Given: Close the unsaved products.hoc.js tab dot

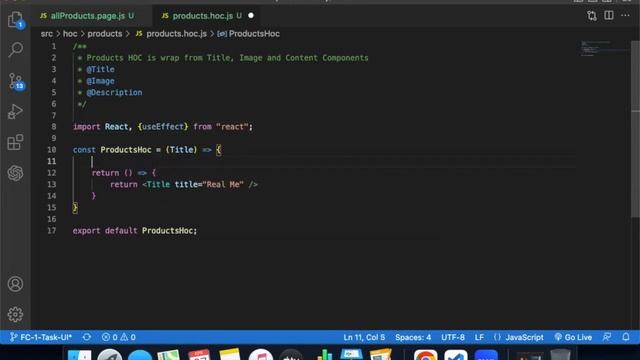Looking at the screenshot, I should point(251,16).
